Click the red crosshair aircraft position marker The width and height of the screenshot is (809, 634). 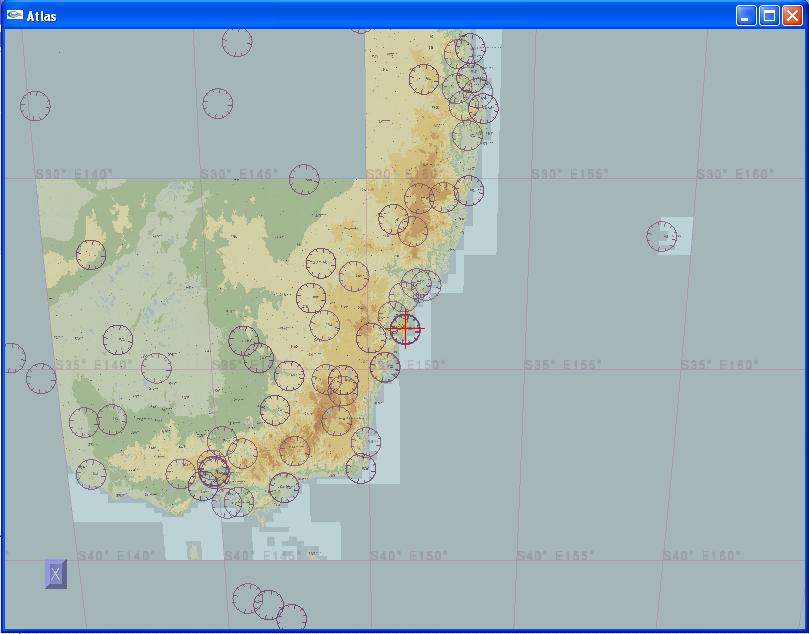404,328
